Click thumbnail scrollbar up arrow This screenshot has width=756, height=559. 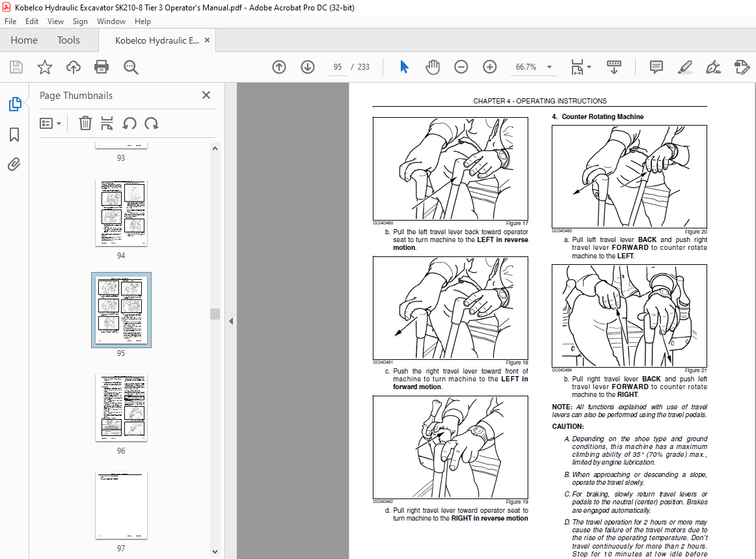click(x=215, y=148)
